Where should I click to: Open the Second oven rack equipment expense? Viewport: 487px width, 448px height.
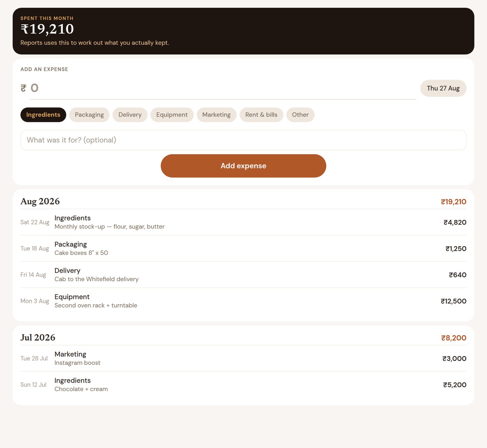click(x=243, y=301)
